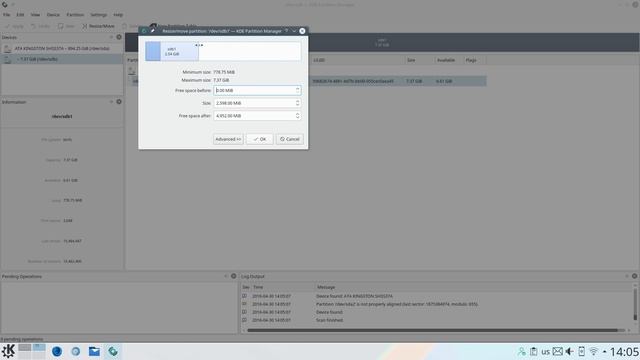
Task: Open the volume control in system tray
Action: [x=569, y=351]
